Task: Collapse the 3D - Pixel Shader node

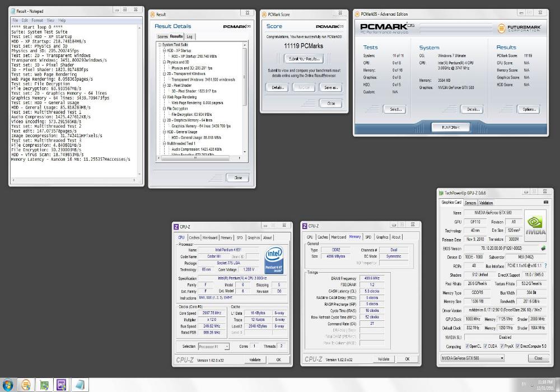Action: tap(164, 85)
